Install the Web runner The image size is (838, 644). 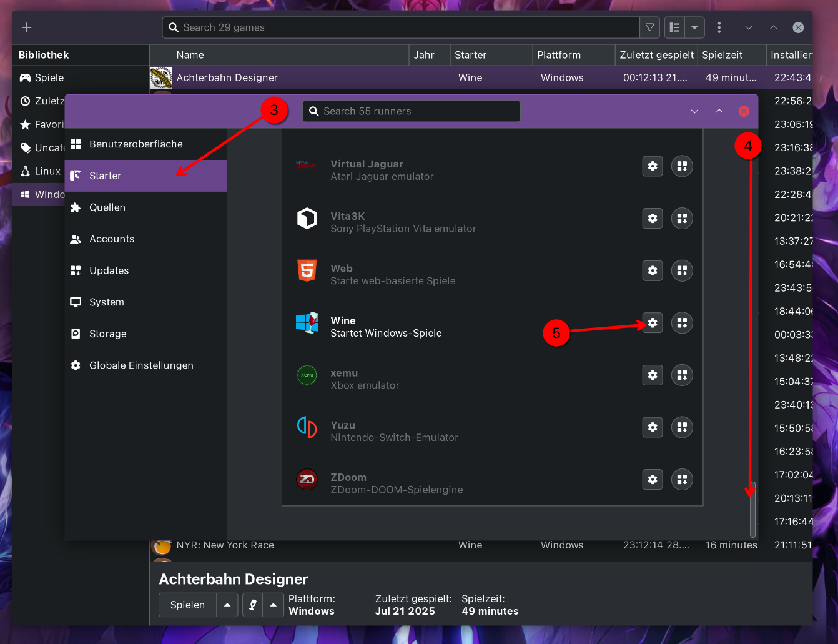click(x=682, y=270)
